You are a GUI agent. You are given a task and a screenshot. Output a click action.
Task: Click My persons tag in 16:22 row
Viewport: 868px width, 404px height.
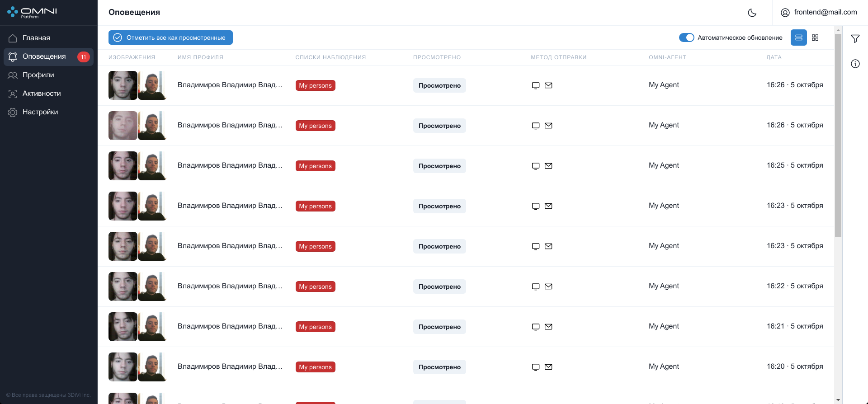point(316,287)
